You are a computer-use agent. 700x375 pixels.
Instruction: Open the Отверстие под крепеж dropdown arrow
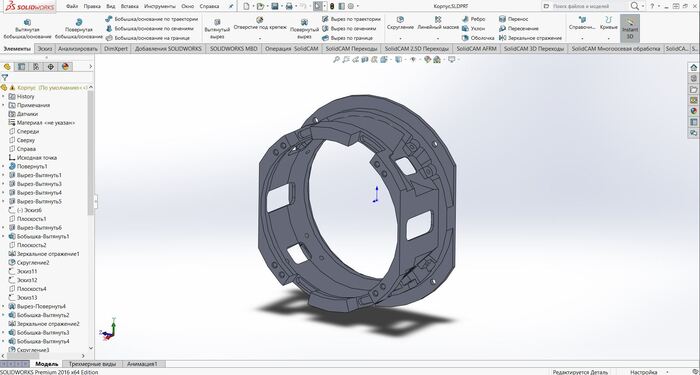(x=260, y=38)
